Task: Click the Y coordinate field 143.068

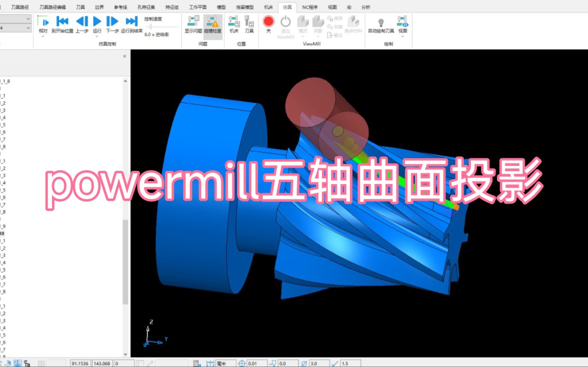Action: [102, 363]
